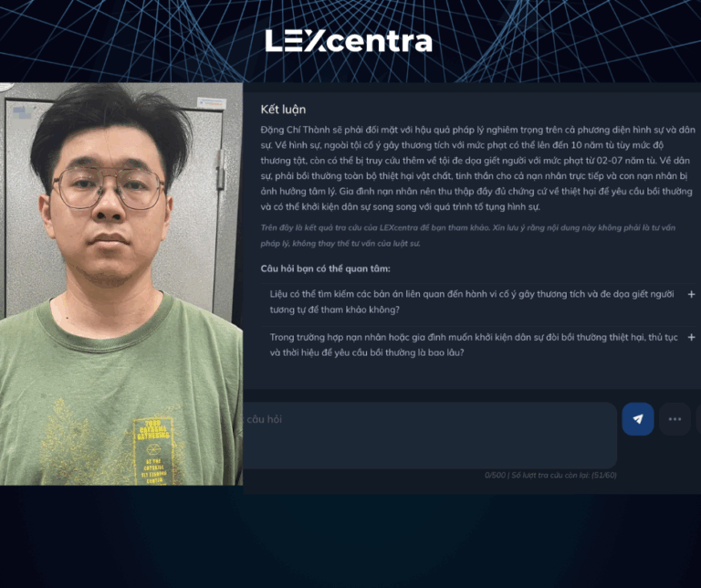Viewport: 701px width, 588px height.
Task: Click the italic disclaimer about LEXcentra results
Action: click(468, 236)
